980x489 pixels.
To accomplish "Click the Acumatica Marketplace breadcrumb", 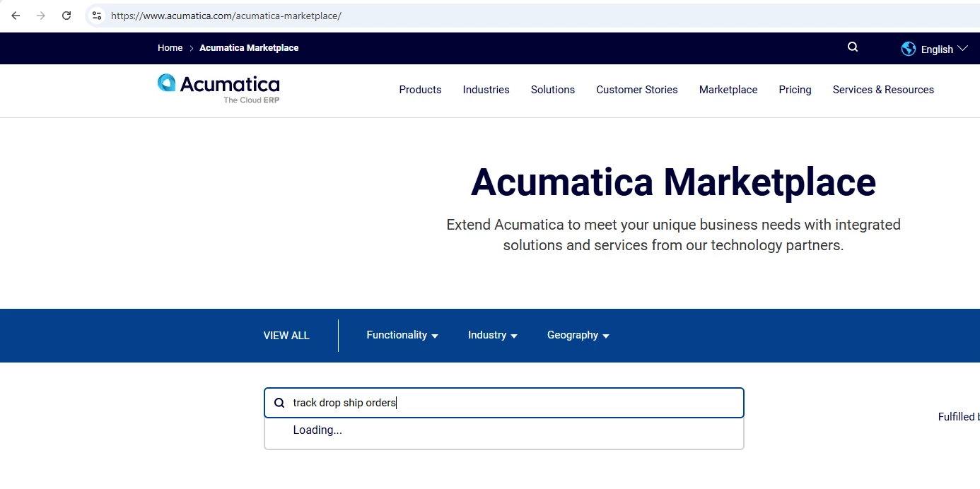I will tap(249, 48).
